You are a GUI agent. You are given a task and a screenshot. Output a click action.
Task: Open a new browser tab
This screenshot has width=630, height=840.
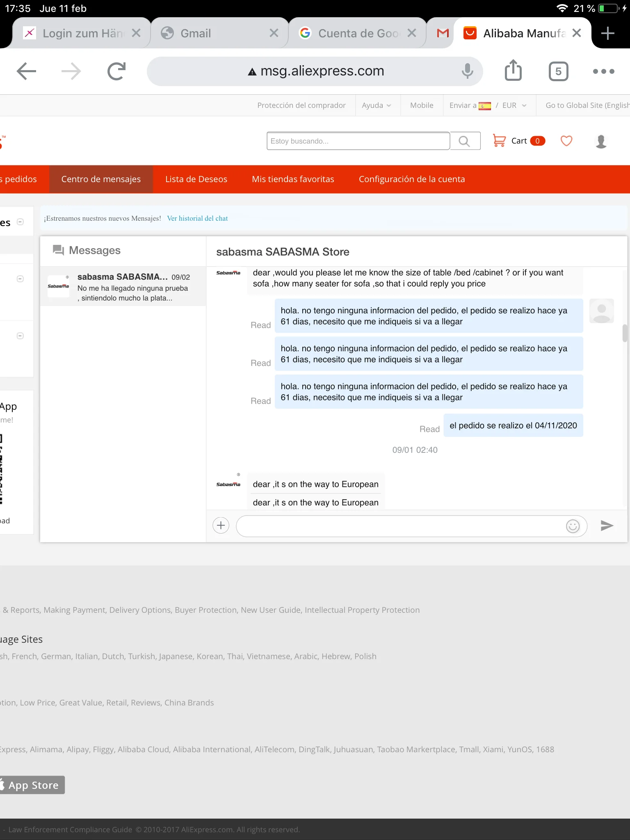pos(607,33)
